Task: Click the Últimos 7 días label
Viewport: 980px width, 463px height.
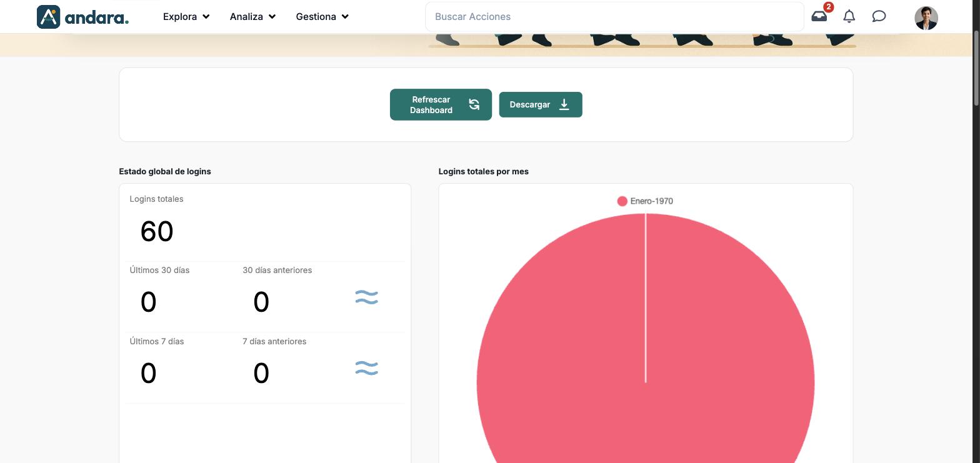Action: coord(156,342)
